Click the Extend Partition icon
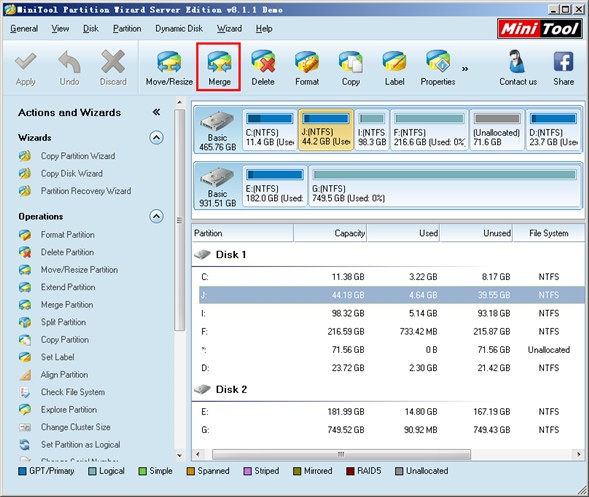The height and width of the screenshot is (497, 589). [25, 287]
